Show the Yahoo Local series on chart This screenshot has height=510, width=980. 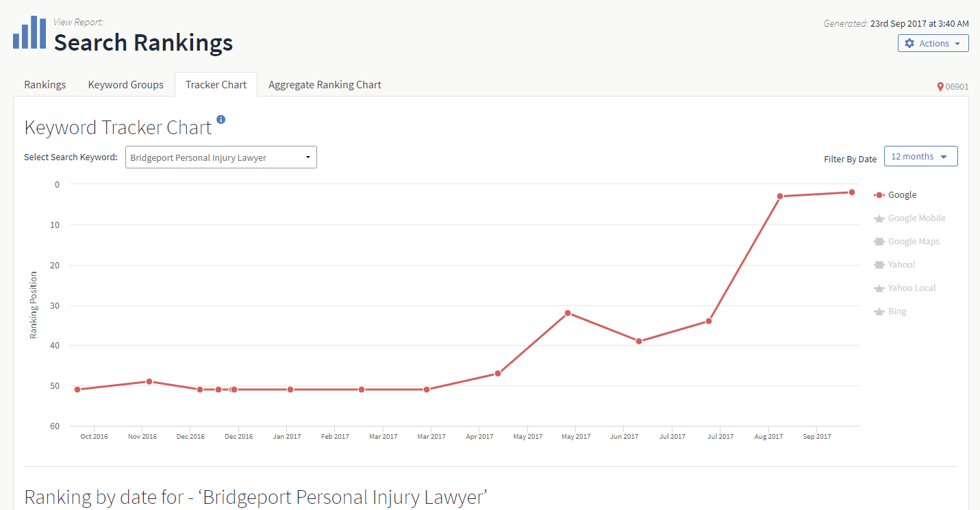pyautogui.click(x=912, y=288)
